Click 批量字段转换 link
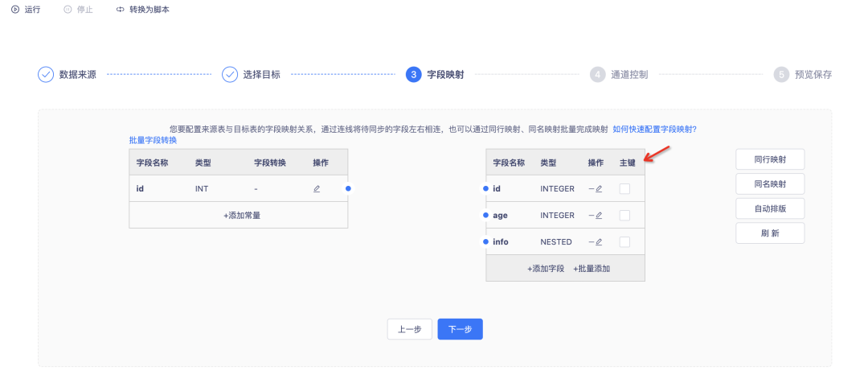 [x=153, y=140]
